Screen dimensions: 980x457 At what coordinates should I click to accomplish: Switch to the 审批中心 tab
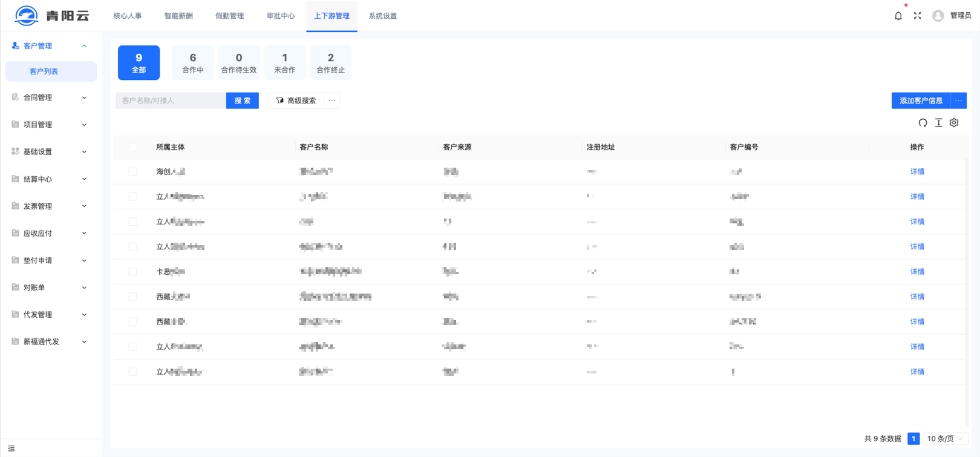(x=281, y=16)
